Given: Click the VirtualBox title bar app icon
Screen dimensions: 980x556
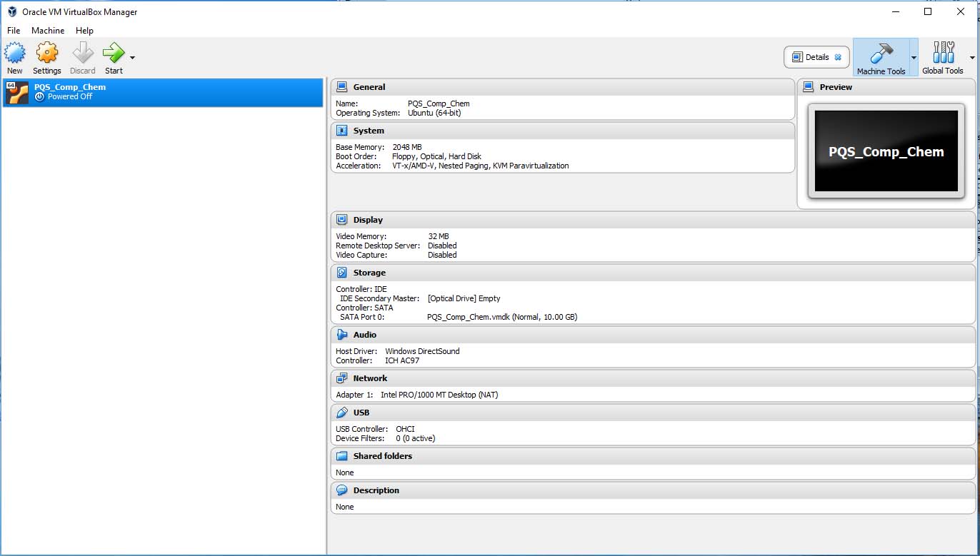Looking at the screenshot, I should coord(12,11).
